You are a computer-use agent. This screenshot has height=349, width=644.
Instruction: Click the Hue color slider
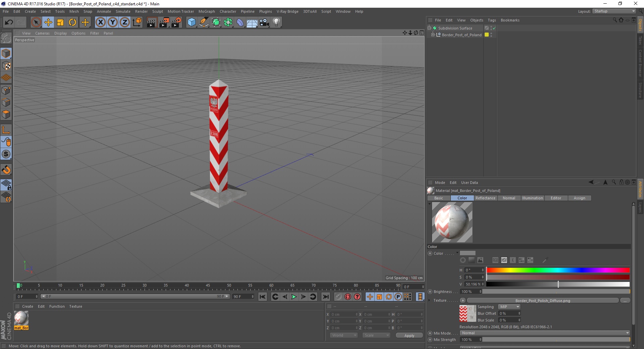coord(558,270)
